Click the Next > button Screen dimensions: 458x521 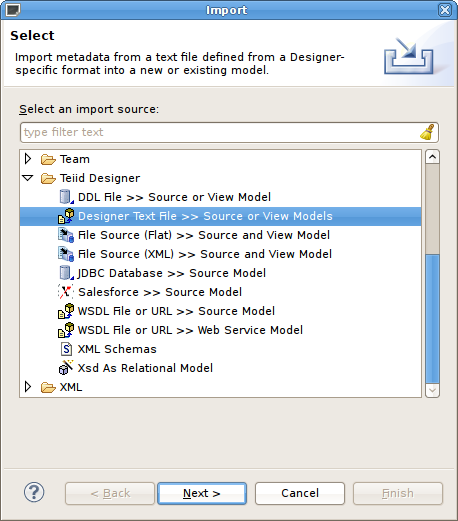coord(202,493)
